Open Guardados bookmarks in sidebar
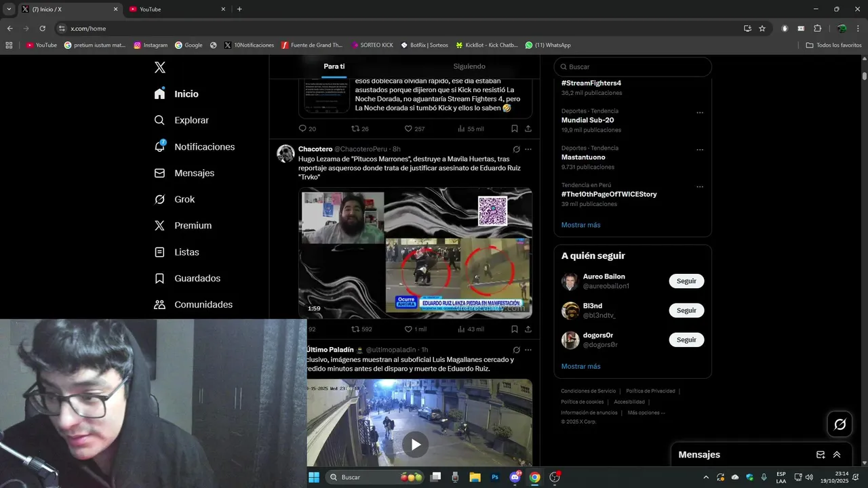The height and width of the screenshot is (488, 868). 187,279
